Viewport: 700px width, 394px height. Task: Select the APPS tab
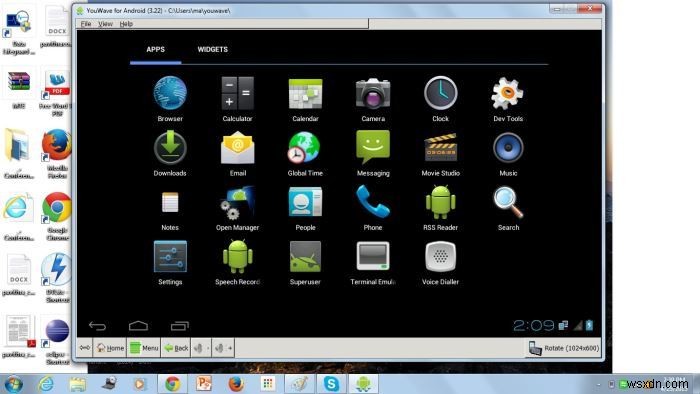coord(156,50)
